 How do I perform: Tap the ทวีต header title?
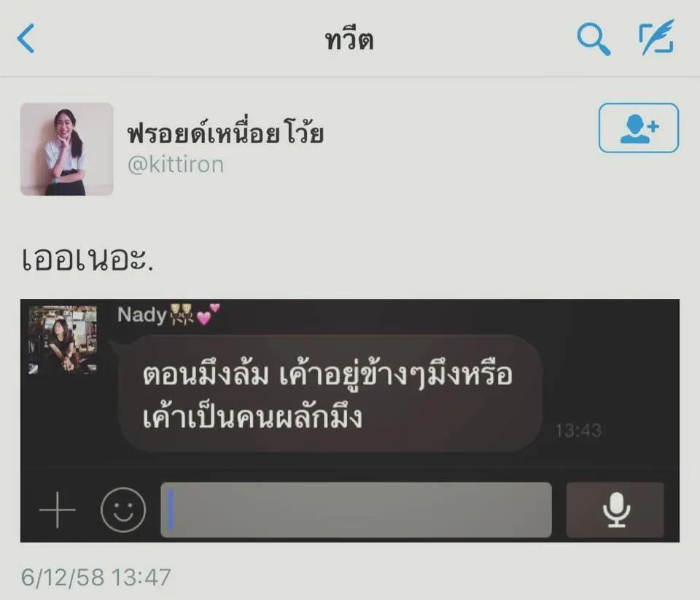[349, 39]
